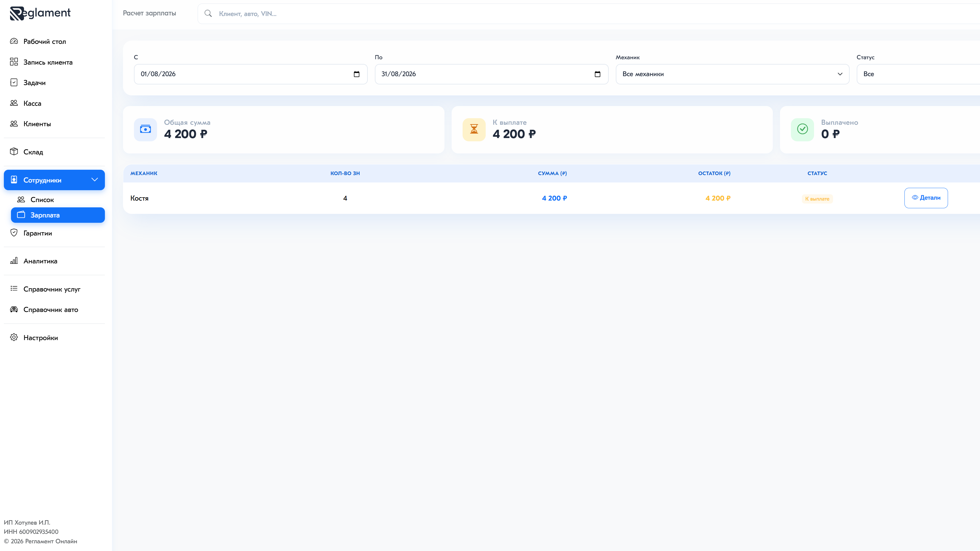The width and height of the screenshot is (980, 551).
Task: Open Список under Сотрудники
Action: pos(58,199)
